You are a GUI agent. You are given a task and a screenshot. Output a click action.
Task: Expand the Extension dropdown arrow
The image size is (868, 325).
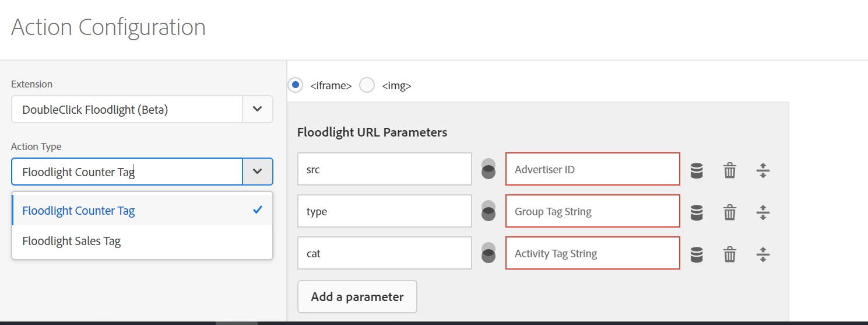[x=258, y=109]
